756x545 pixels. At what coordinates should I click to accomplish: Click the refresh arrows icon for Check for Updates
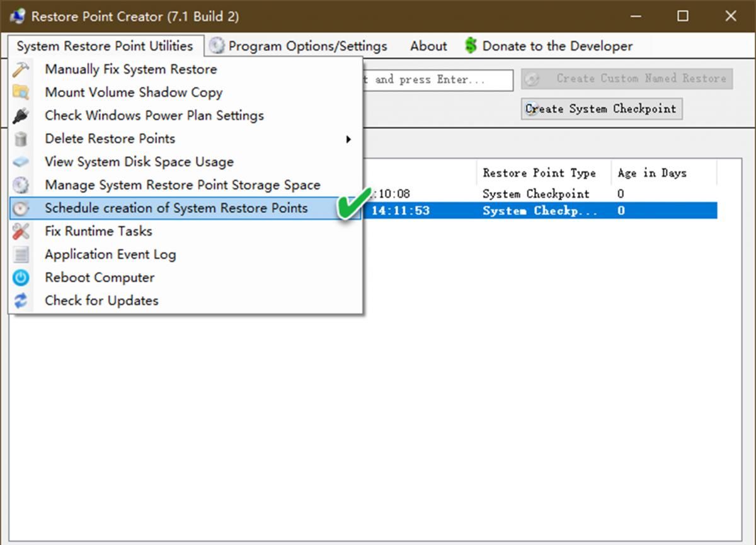click(x=21, y=301)
